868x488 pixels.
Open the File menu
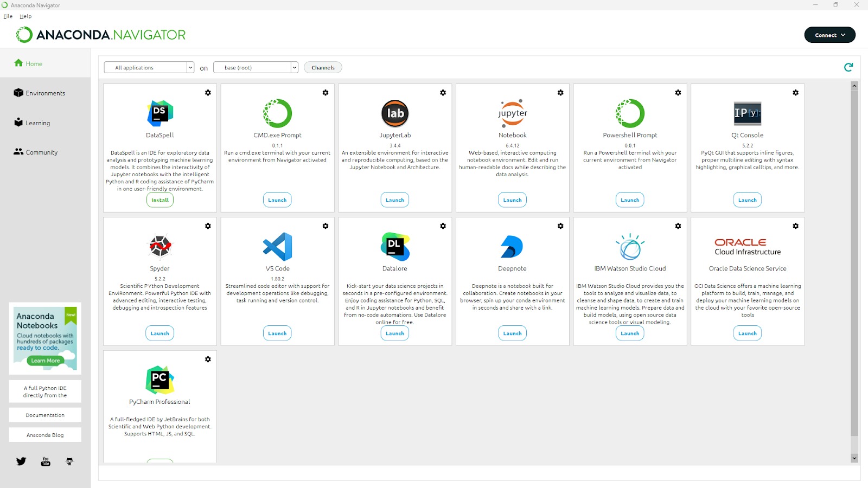coord(8,16)
